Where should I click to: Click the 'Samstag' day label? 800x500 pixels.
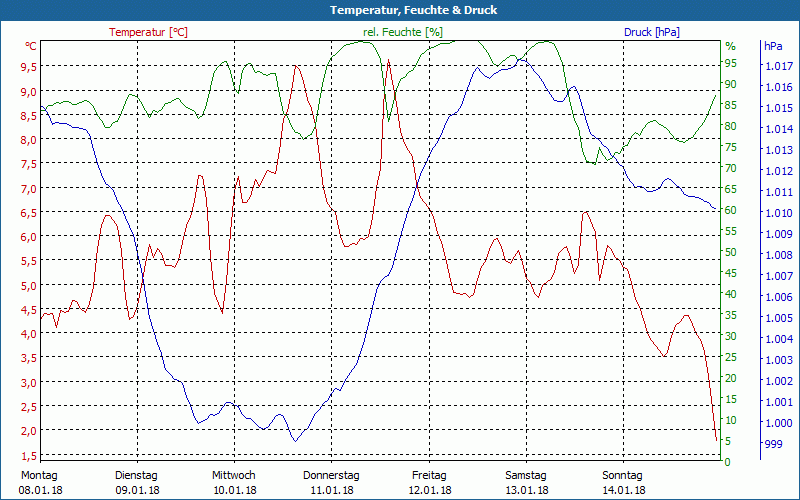(x=526, y=476)
